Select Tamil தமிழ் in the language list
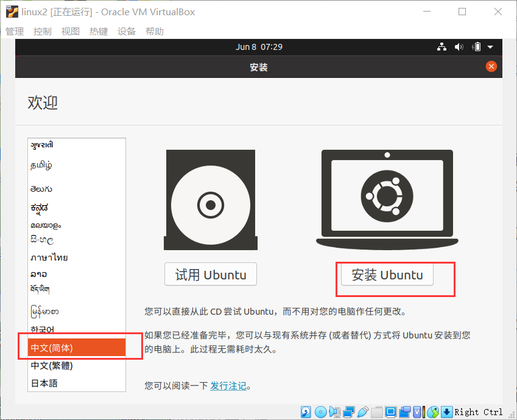The height and width of the screenshot is (420, 517). pyautogui.click(x=77, y=164)
